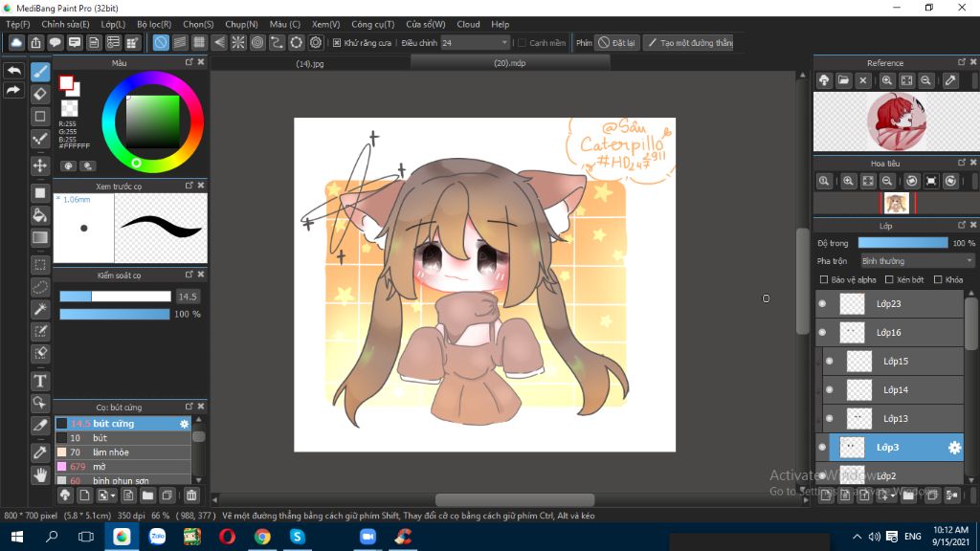Switch to the (20).mdp tab
Viewport: 980px width, 551px height.
point(509,63)
